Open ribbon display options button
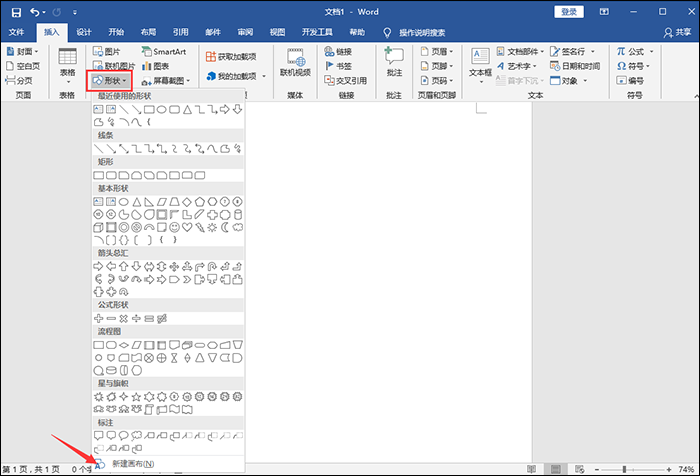Viewport: 700px width, 476px height. (604, 12)
